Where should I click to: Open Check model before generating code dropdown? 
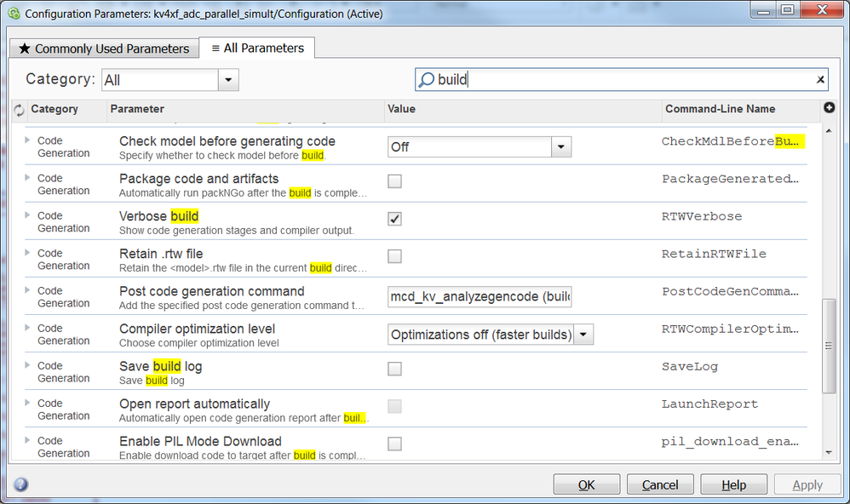[560, 147]
